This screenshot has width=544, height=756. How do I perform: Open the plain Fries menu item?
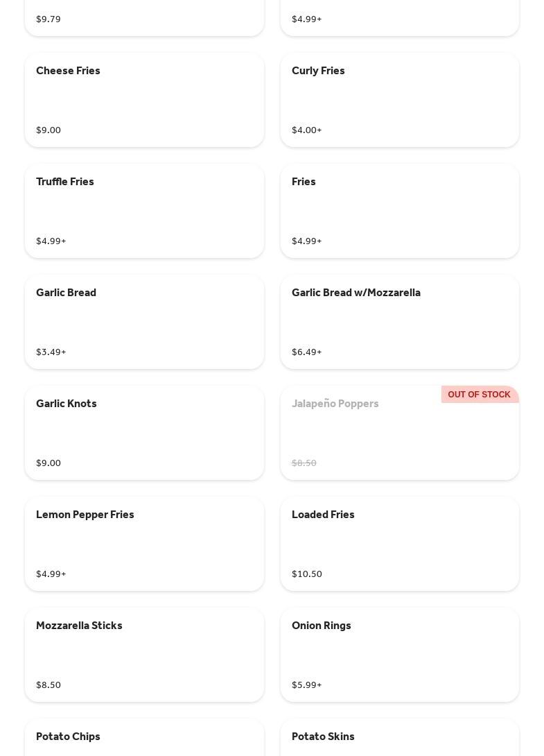pyautogui.click(x=399, y=211)
